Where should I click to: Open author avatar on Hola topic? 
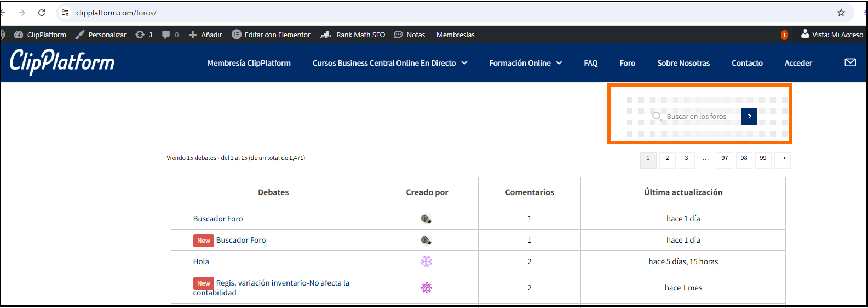(427, 261)
